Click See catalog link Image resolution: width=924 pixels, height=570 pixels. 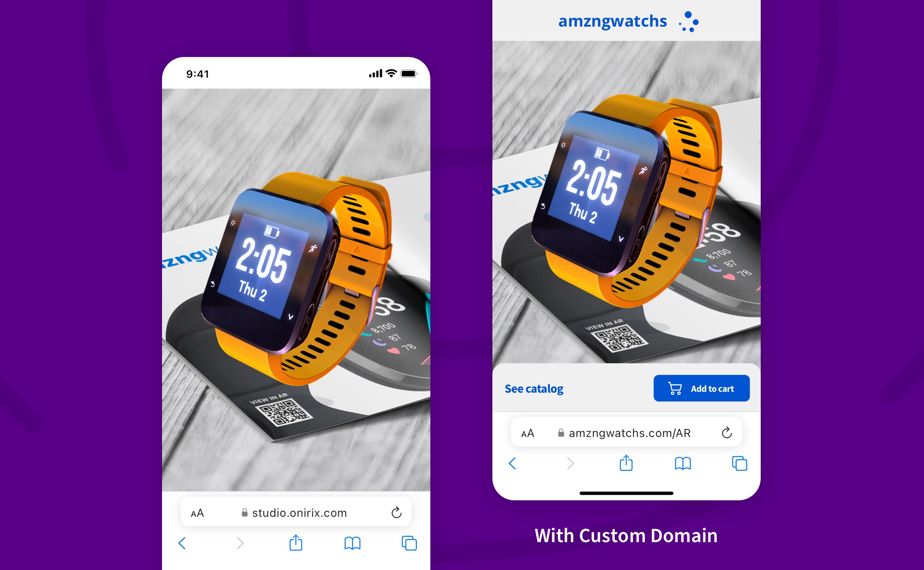click(x=533, y=388)
